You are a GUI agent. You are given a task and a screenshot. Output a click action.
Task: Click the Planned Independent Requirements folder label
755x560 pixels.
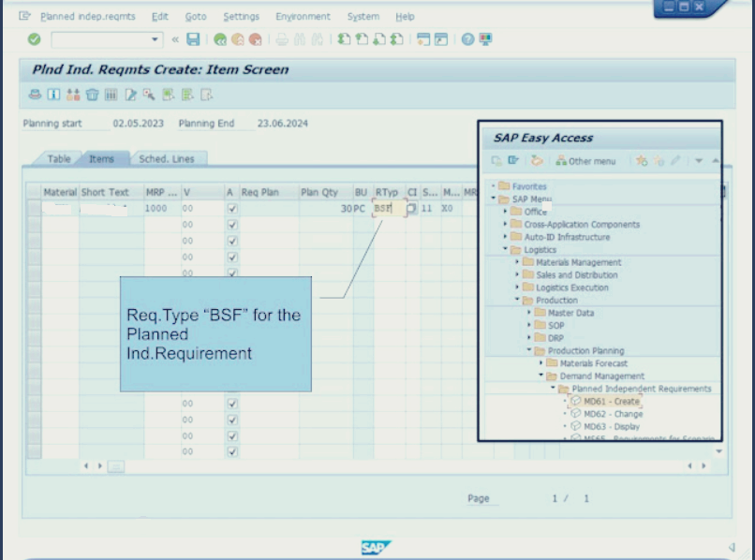pos(642,389)
